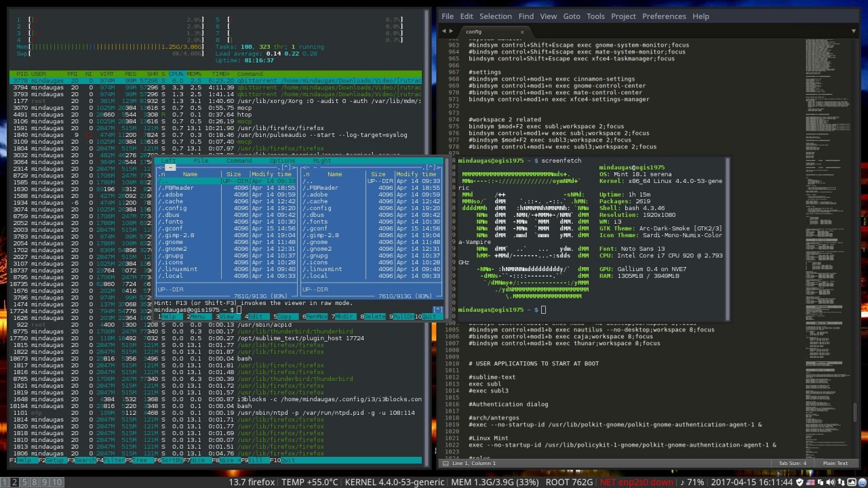Click the volume 71% block on i3 bar

(692, 483)
